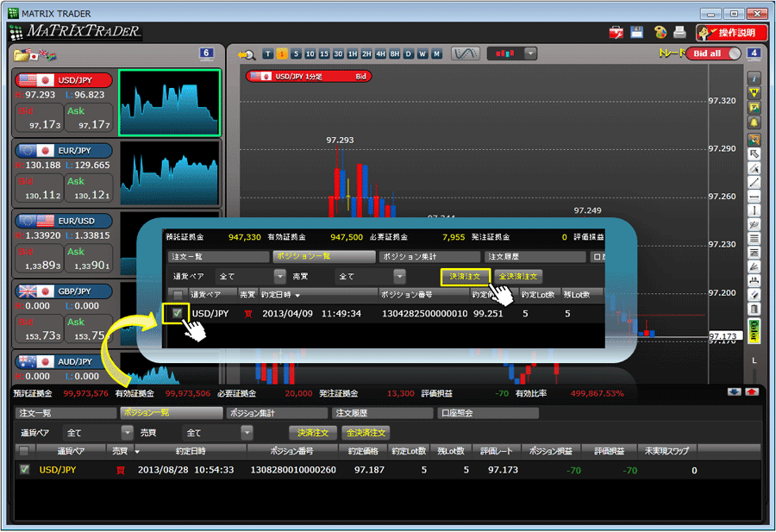Click the eraser tool icon
The height and width of the screenshot is (532, 776).
754,295
